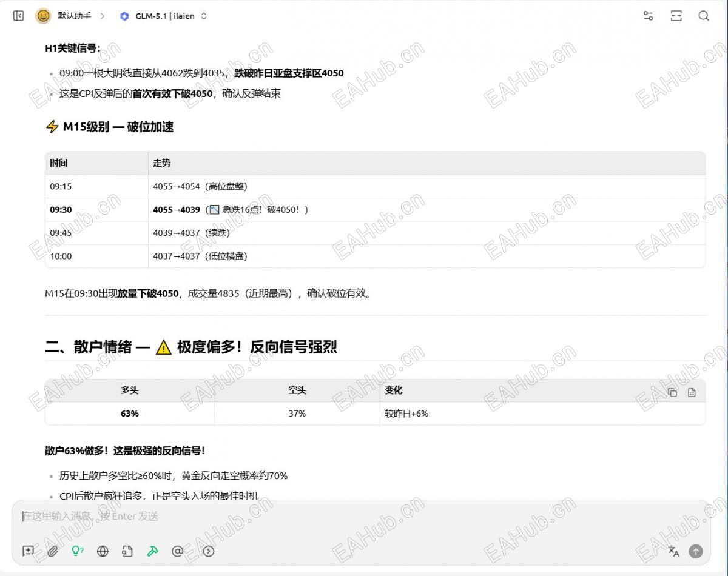Click the 默认助手 emoji avatar

coord(43,16)
